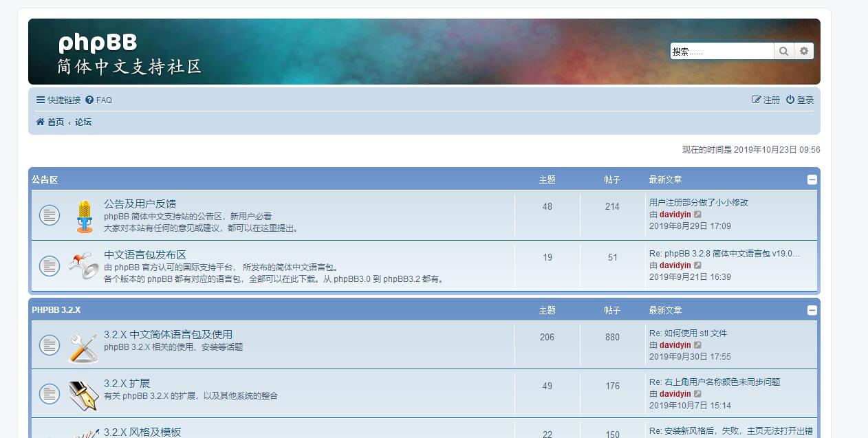Click post count 880
The width and height of the screenshot is (868, 438).
pyautogui.click(x=612, y=337)
